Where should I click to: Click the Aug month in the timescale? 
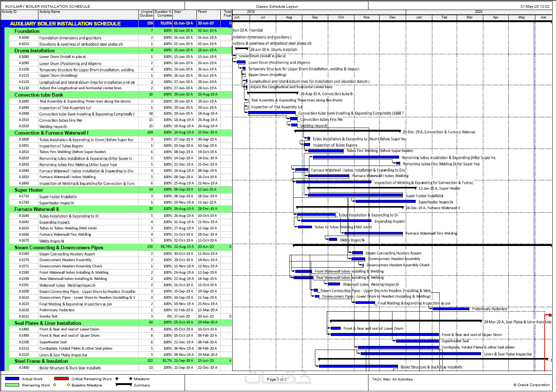pyautogui.click(x=289, y=17)
